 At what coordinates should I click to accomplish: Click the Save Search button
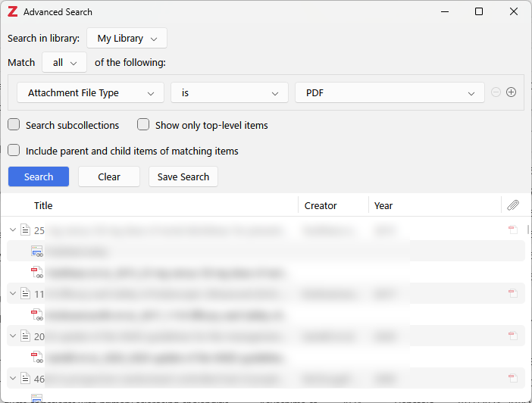(x=183, y=177)
